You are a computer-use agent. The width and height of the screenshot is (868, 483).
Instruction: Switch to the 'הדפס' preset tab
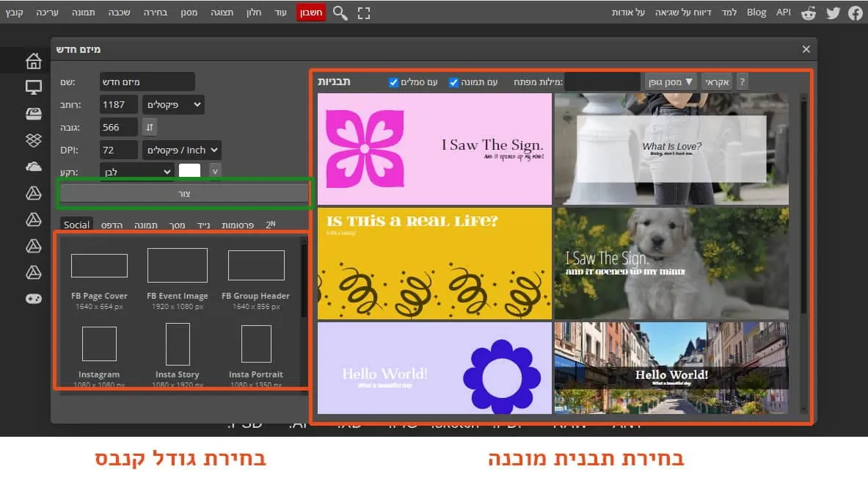point(112,225)
